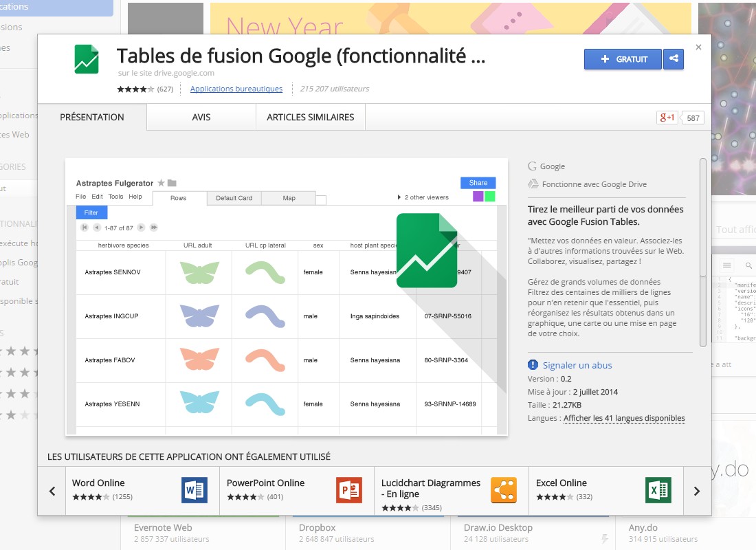Click the orange caterpillar in FABOV row

[x=265, y=360]
